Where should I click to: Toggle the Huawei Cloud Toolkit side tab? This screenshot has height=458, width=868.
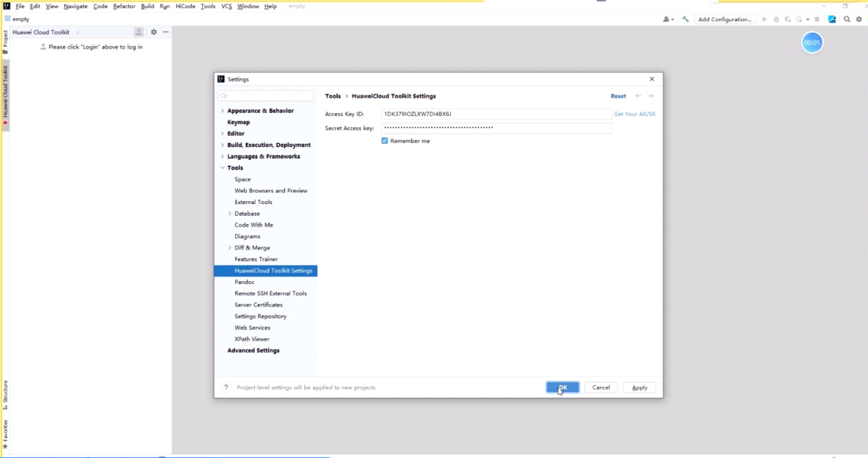5,95
